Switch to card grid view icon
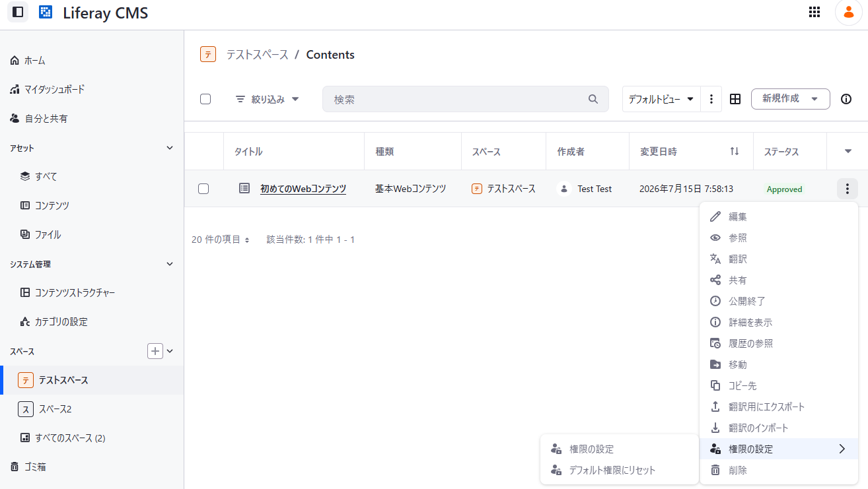868x489 pixels. pyautogui.click(x=735, y=99)
